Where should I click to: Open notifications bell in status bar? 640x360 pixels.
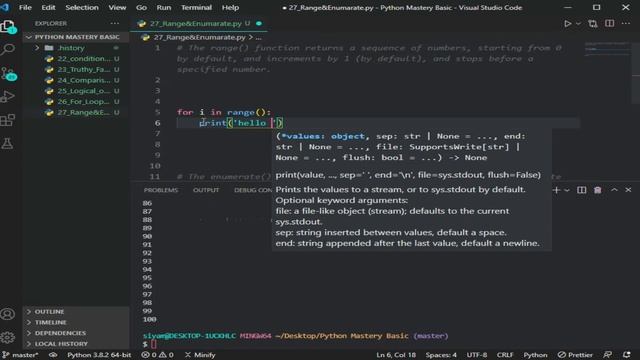click(x=627, y=355)
